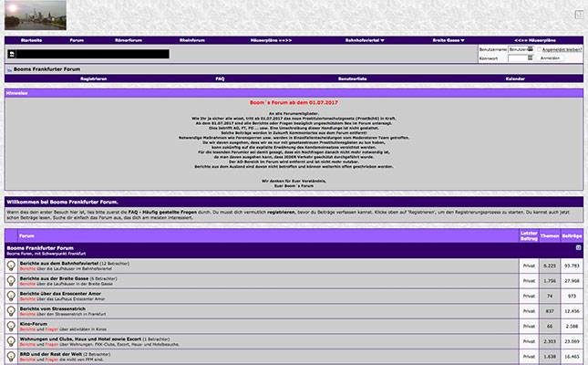Screen dimensions: 588x365
Task: Click the Anmelden login button
Action: (550, 58)
